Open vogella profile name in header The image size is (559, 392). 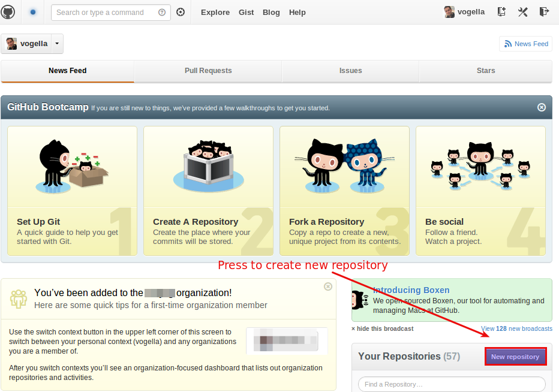pos(471,12)
